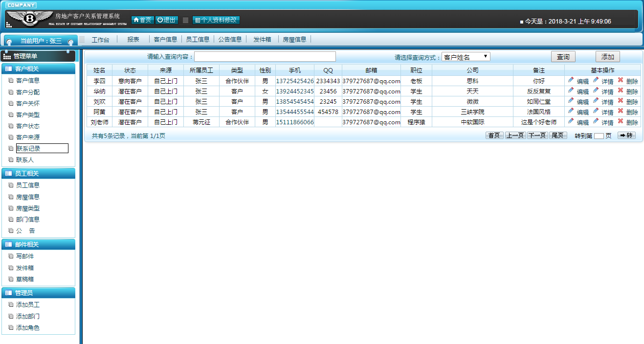Click the red delete X for 刘欢
644x344 pixels.
pyautogui.click(x=621, y=100)
